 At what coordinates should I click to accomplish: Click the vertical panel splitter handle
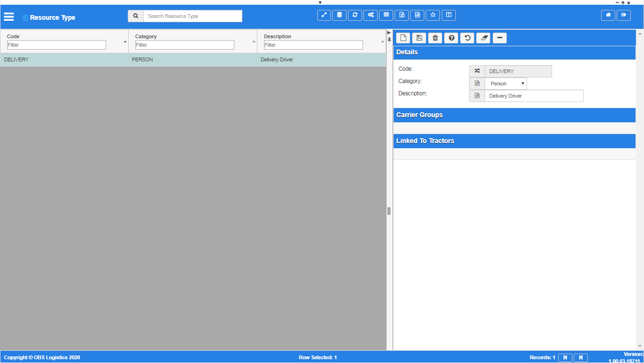tap(389, 211)
